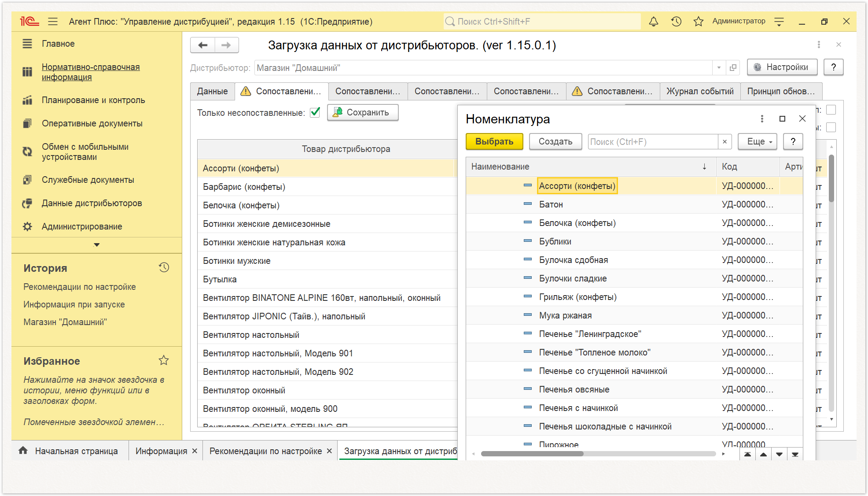This screenshot has height=496, width=868.
Task: Click the Создать button
Action: [x=555, y=141]
